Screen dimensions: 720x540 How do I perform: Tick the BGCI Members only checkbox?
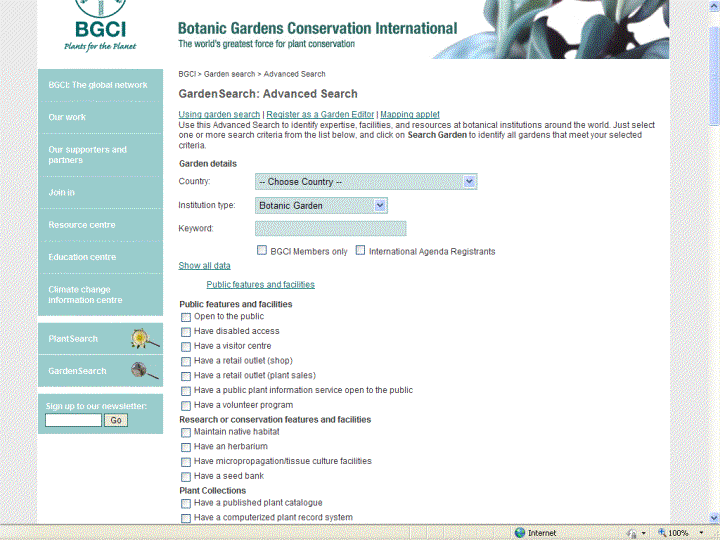262,250
